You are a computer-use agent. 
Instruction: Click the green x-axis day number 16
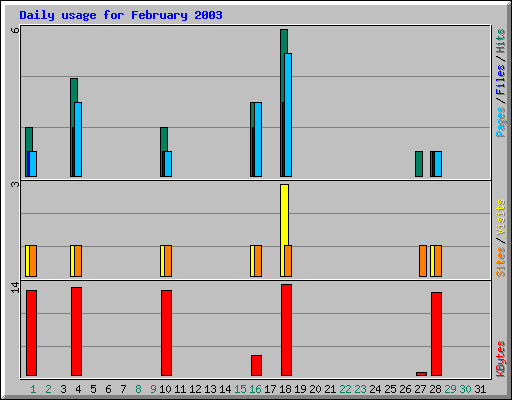255,389
